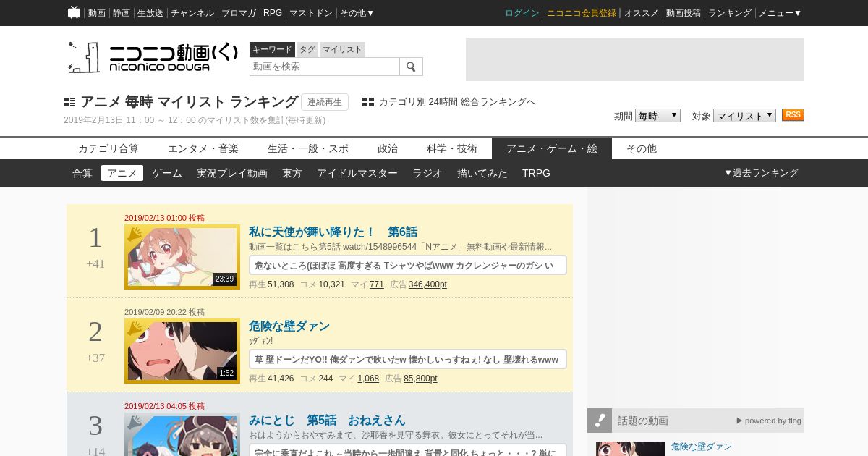This screenshot has width=868, height=456.
Task: Expand the メニュー▼ menu
Action: tap(780, 13)
